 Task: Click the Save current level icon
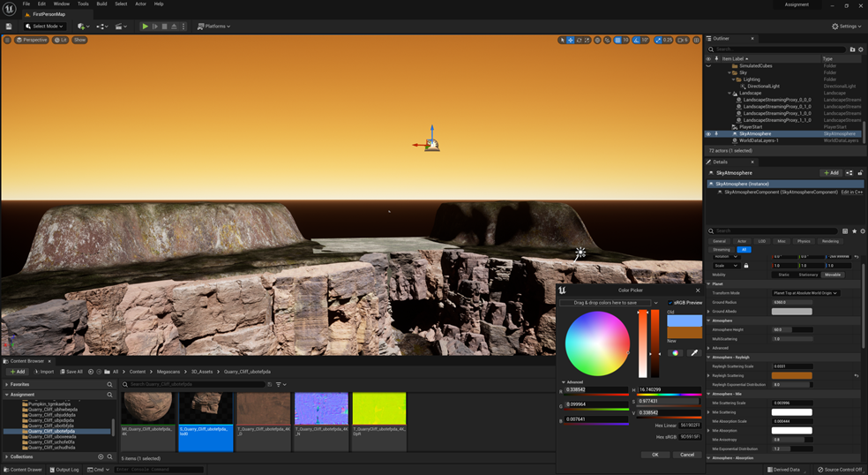9,26
